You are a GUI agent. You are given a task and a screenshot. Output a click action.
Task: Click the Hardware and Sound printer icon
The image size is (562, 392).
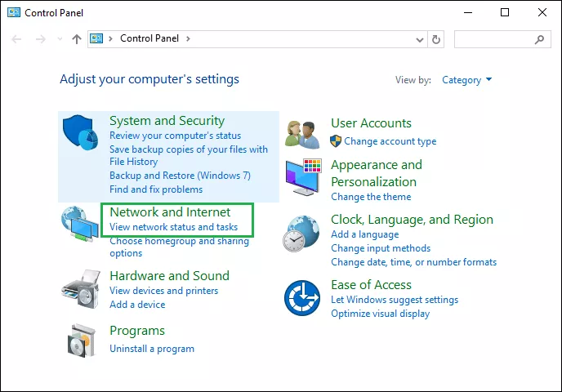pos(81,289)
